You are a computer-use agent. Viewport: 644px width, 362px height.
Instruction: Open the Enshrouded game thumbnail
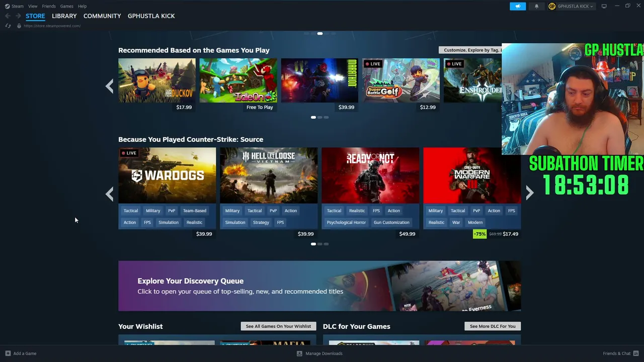click(472, 80)
